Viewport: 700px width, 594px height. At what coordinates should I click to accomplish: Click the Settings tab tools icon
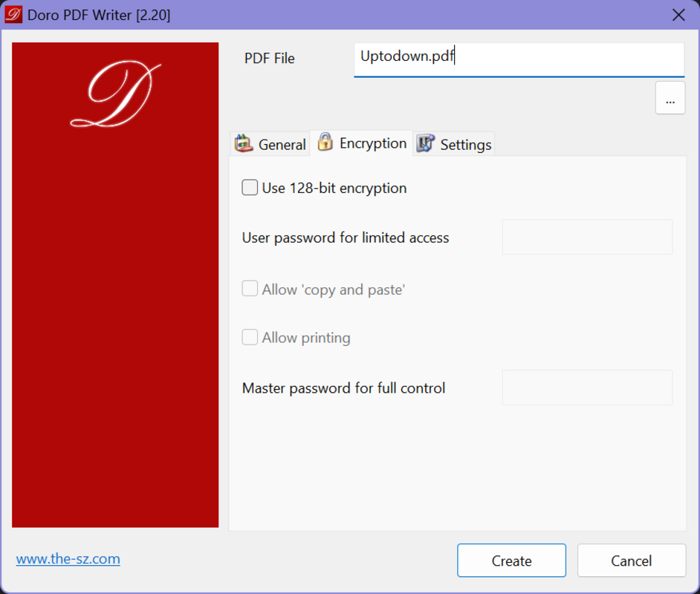[426, 143]
